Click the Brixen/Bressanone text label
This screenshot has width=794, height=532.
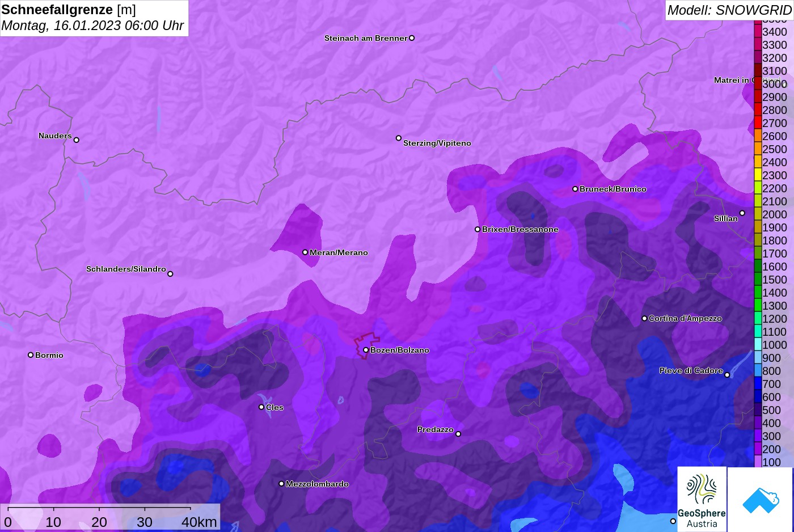tap(521, 229)
